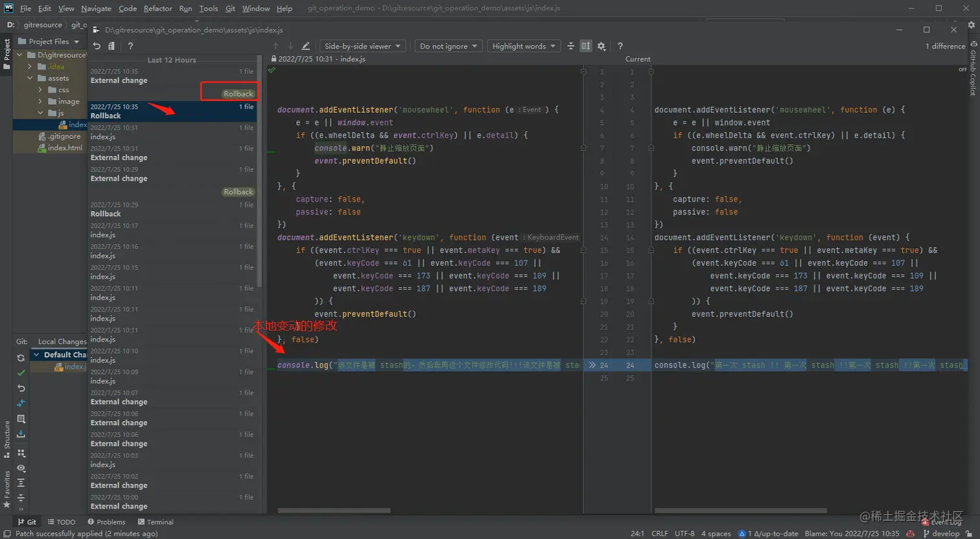The width and height of the screenshot is (980, 539).
Task: Click the Create Patch icon in history toolbar
Action: (111, 46)
